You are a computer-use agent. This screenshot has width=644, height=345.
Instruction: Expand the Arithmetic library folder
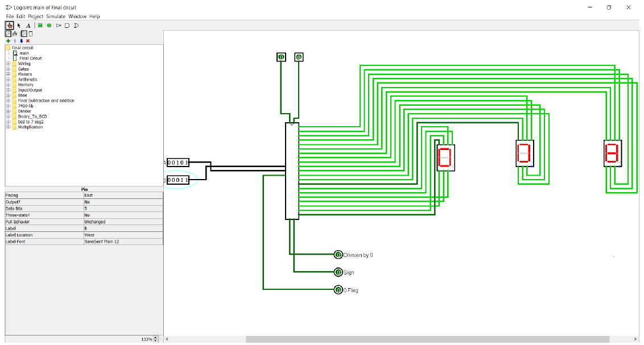tap(8, 80)
